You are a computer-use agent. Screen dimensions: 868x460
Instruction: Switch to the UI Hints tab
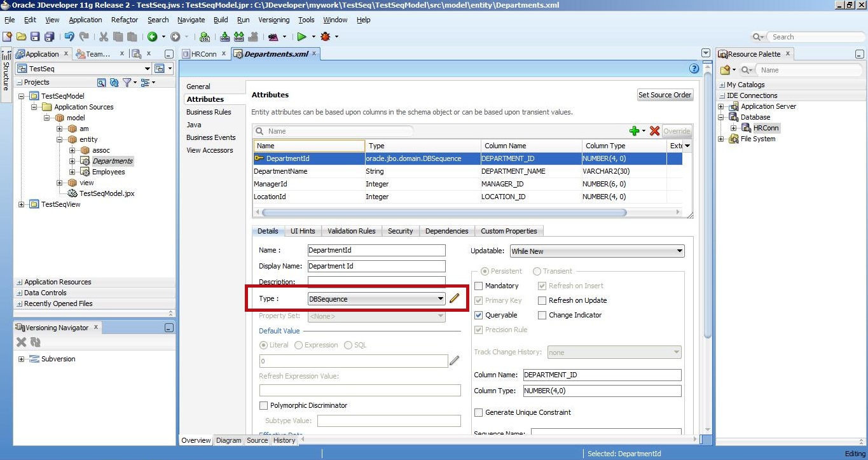tap(303, 231)
